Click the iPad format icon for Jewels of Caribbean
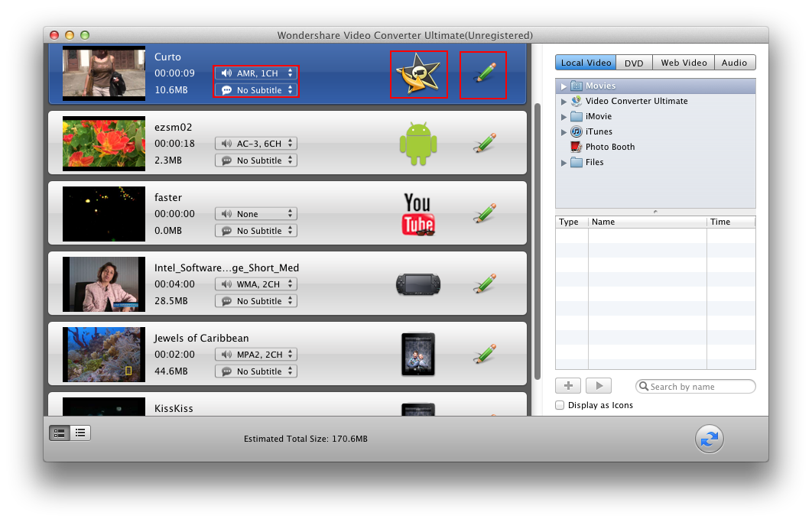The width and height of the screenshot is (812, 522). tap(417, 354)
